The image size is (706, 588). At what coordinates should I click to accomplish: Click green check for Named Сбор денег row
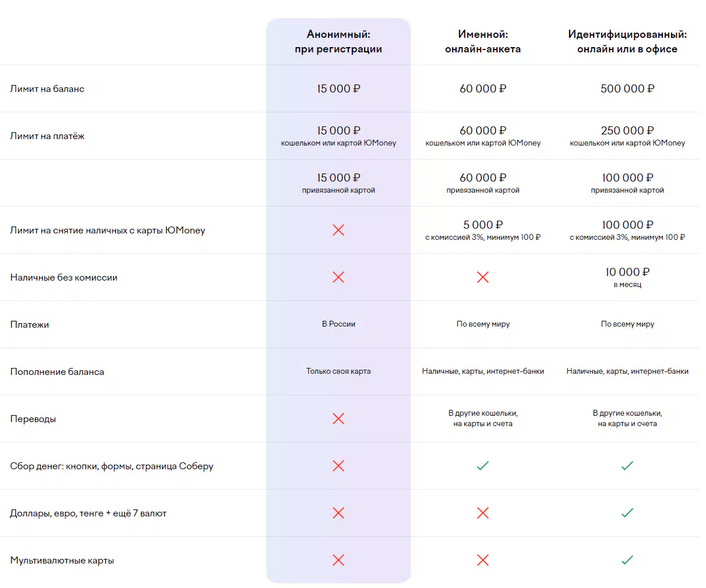(483, 466)
